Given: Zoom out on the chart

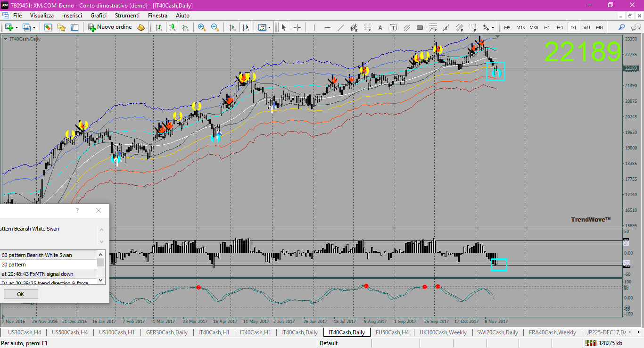Looking at the screenshot, I should tap(215, 27).
